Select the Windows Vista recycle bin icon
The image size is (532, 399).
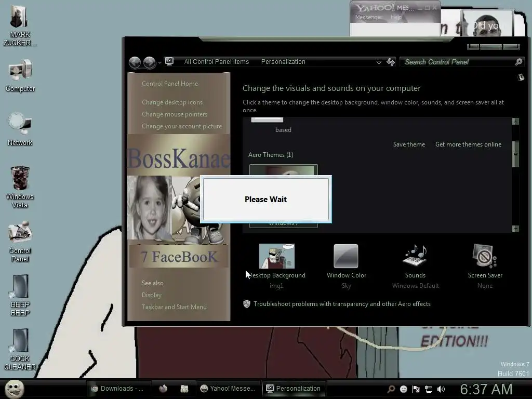[20, 187]
